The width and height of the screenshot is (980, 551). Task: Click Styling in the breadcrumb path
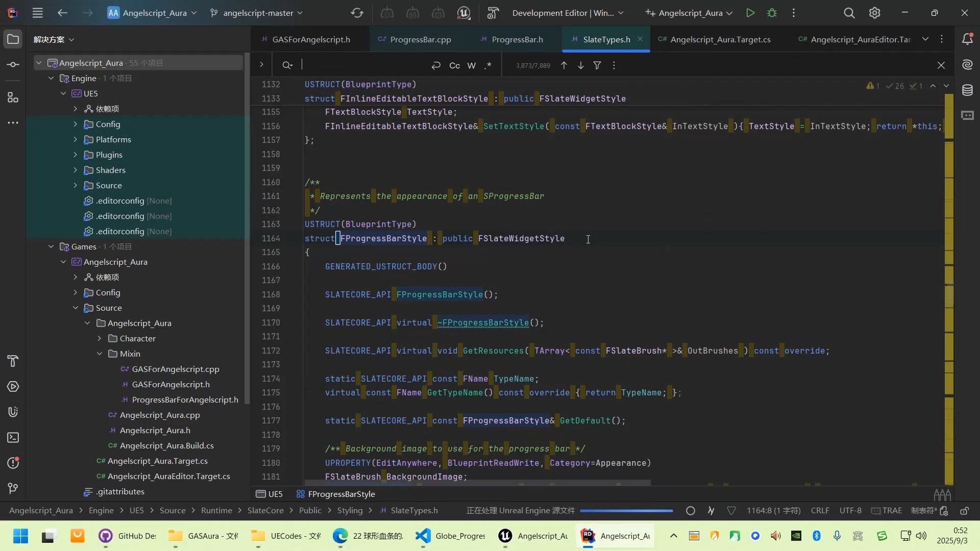349,511
